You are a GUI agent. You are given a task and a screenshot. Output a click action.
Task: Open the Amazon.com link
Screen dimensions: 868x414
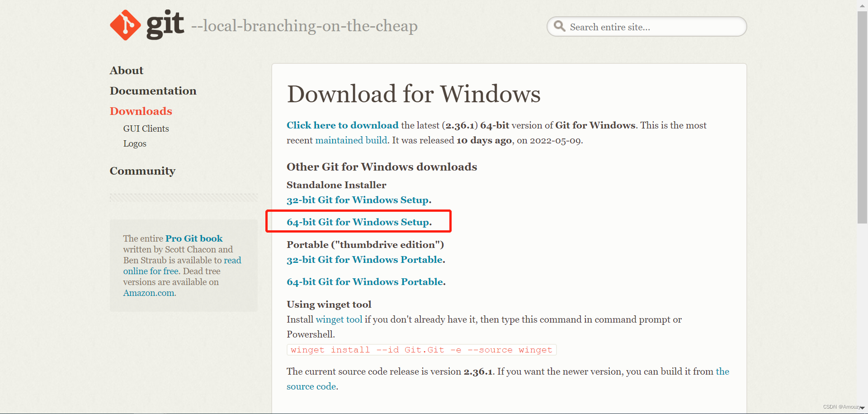(x=149, y=293)
